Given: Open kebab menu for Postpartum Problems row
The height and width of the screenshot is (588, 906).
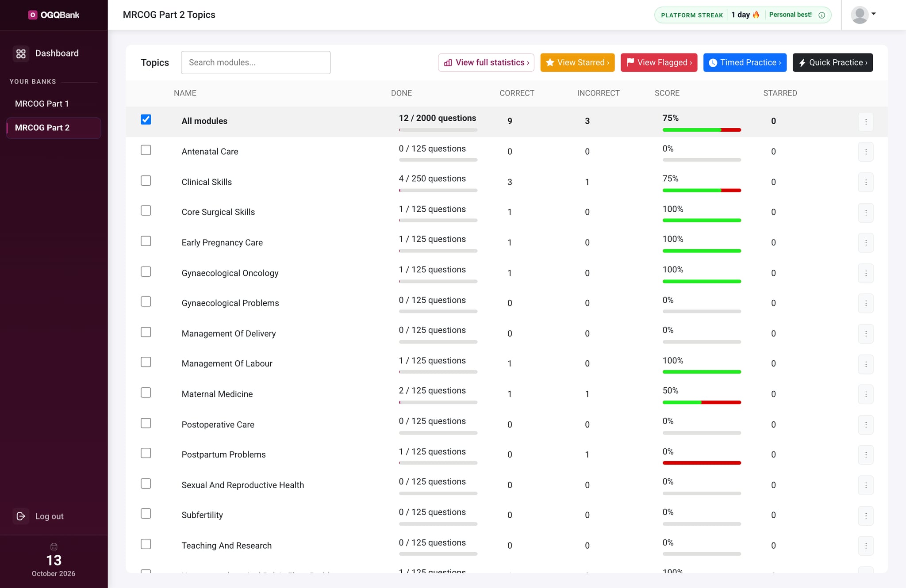Looking at the screenshot, I should coord(866,455).
